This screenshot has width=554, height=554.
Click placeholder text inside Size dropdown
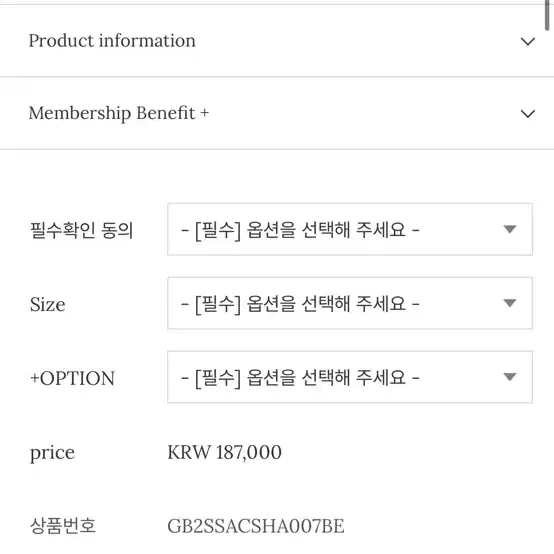300,303
